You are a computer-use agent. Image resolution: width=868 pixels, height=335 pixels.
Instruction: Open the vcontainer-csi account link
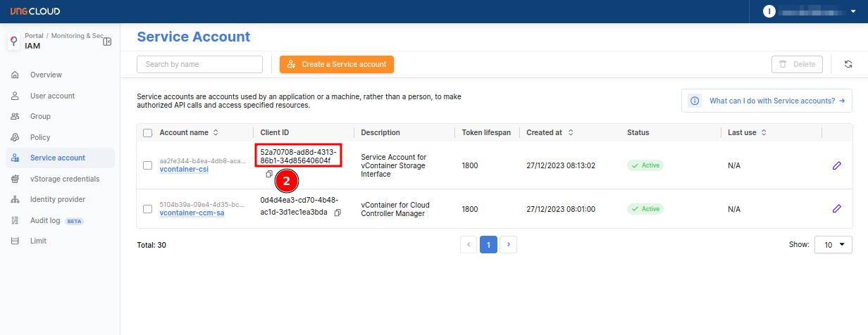pos(184,170)
